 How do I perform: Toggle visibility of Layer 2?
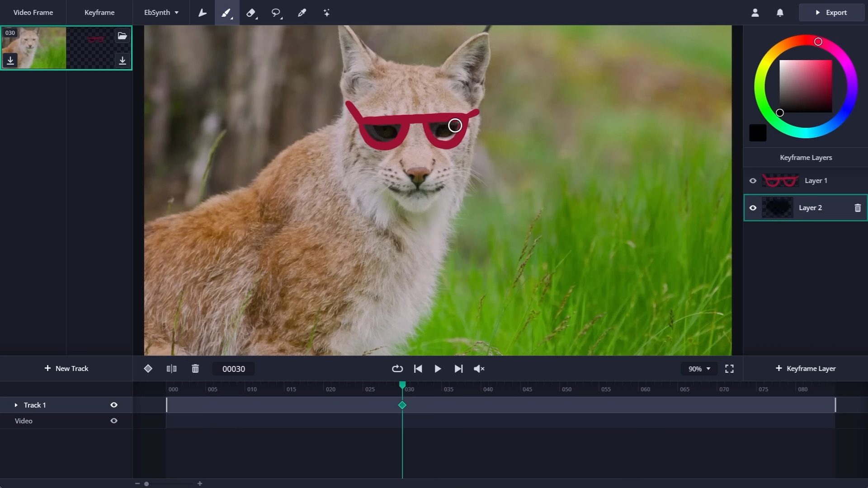coord(753,208)
